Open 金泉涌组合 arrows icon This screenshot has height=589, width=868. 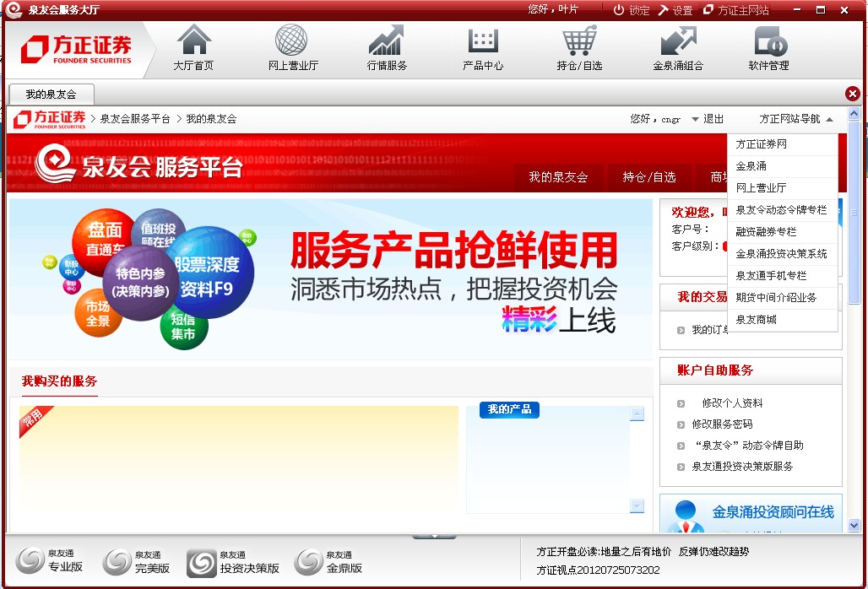[678, 41]
